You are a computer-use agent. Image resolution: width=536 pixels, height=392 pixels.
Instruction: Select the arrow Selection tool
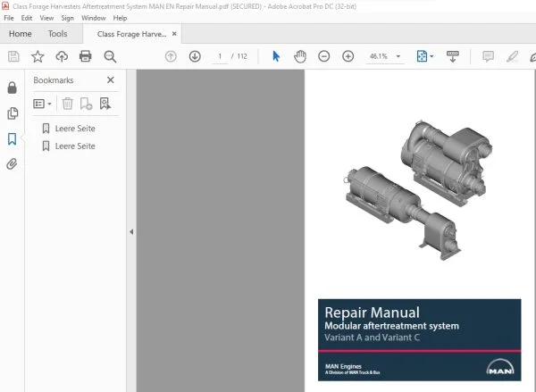pos(276,56)
